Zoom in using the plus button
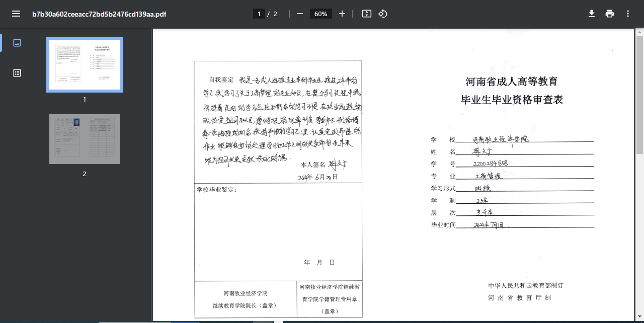Screen dimensions: 644x323 (342, 14)
